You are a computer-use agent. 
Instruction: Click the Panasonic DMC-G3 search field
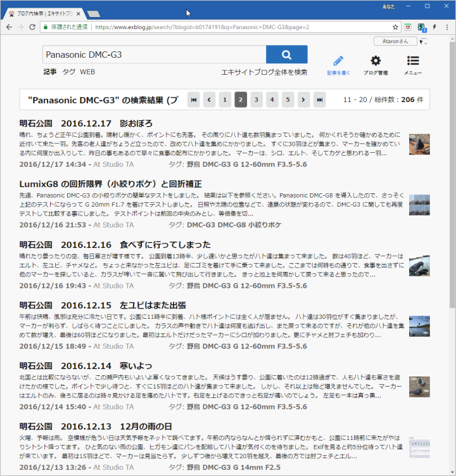pos(155,55)
